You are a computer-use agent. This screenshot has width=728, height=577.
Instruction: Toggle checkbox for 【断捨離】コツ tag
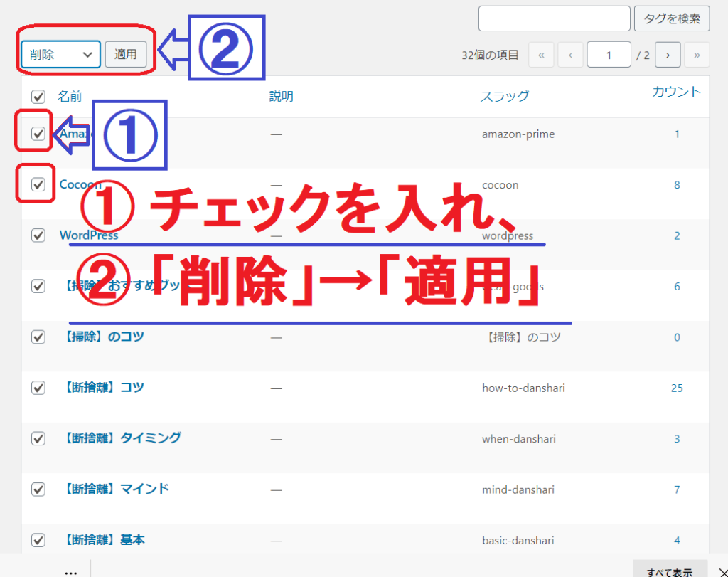click(x=38, y=388)
